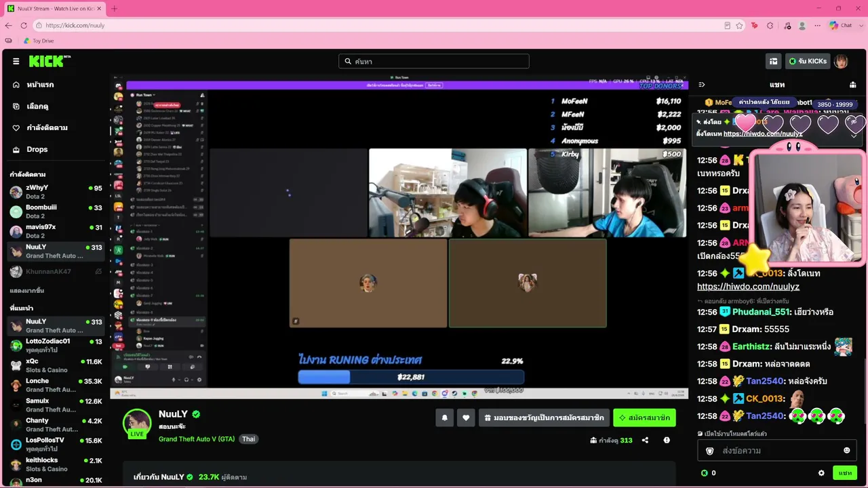
Task: Click the Thai language tag
Action: pyautogui.click(x=249, y=439)
